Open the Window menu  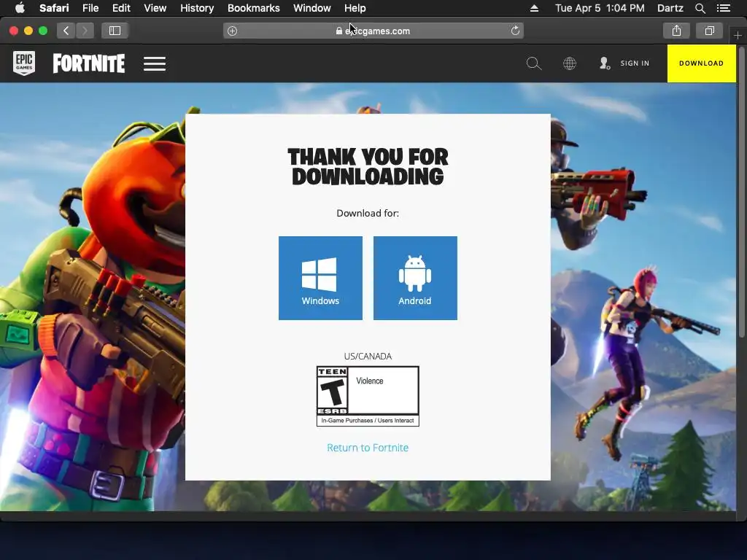[312, 8]
